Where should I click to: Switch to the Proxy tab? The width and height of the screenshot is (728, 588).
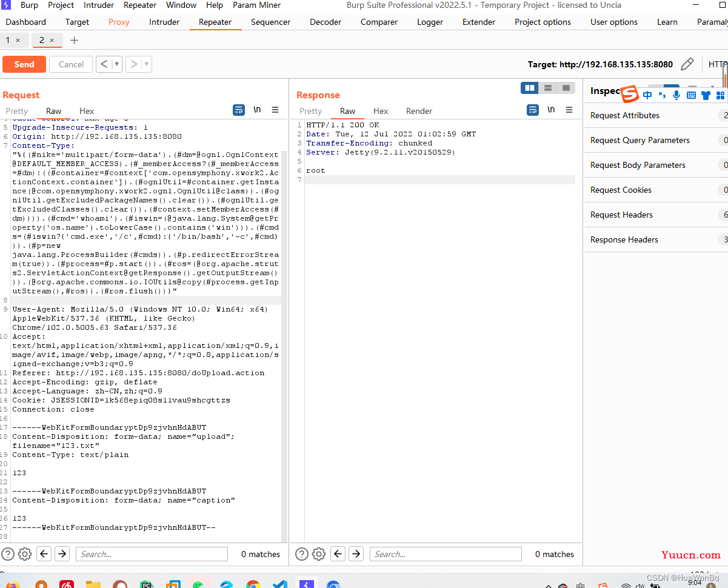(x=119, y=22)
